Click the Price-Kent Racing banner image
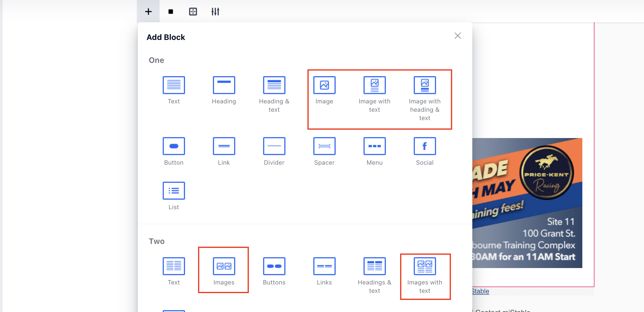644x312 pixels. click(x=527, y=203)
